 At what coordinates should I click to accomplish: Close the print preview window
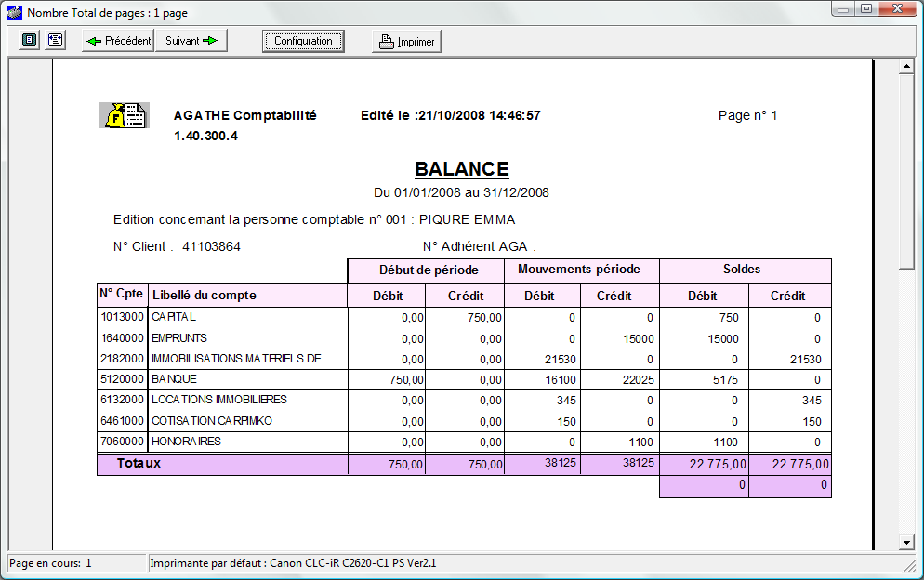(x=897, y=9)
